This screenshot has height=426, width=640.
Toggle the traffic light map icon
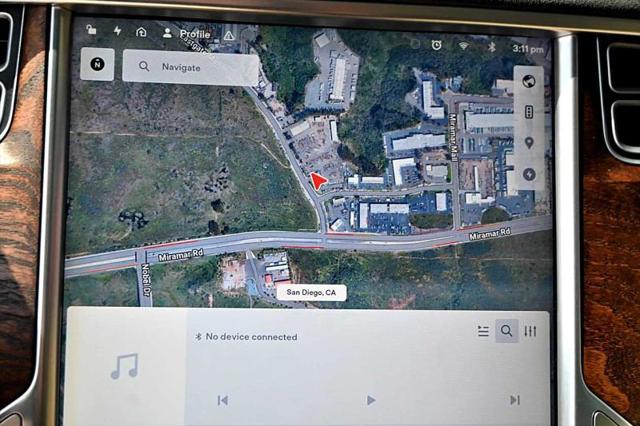click(x=529, y=111)
